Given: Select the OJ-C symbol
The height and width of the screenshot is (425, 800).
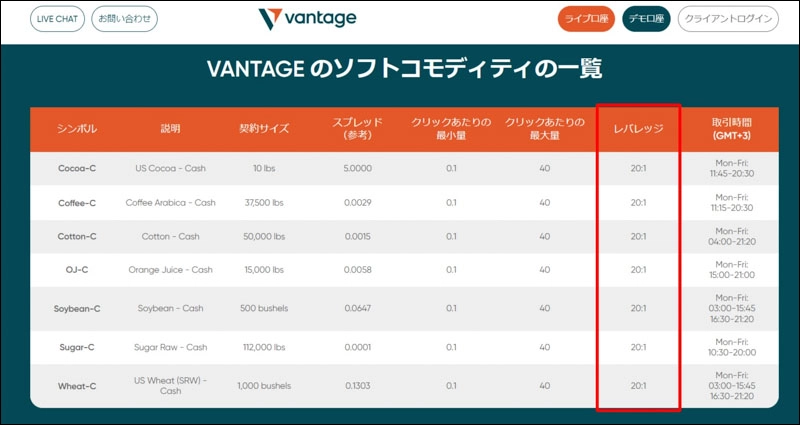Looking at the screenshot, I should [77, 270].
